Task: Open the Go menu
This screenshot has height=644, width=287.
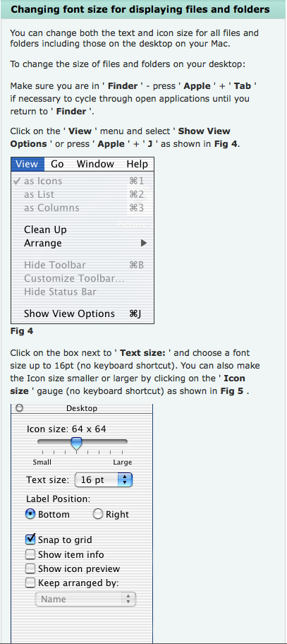Action: [57, 164]
